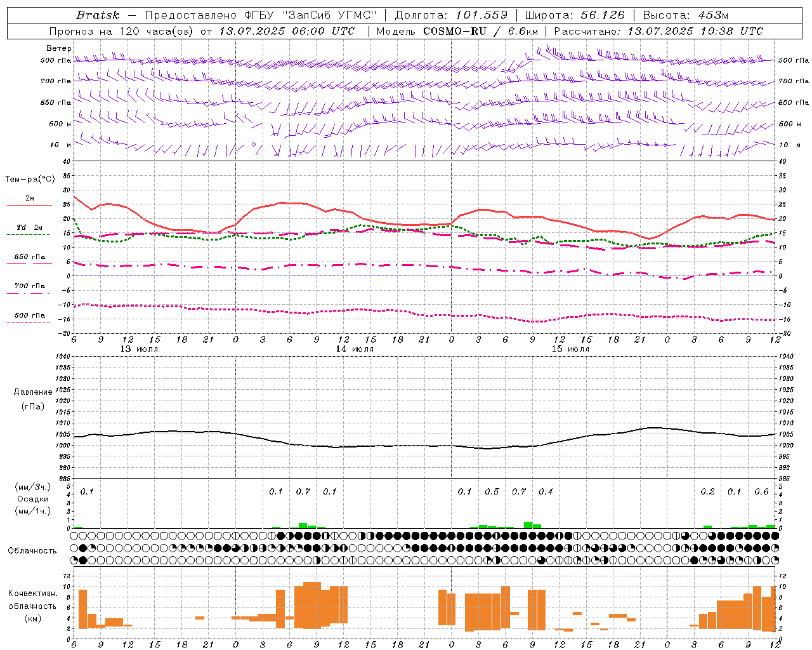Click the "13 июля" date label
Viewport: 812px width, 650px height.
pos(139,349)
